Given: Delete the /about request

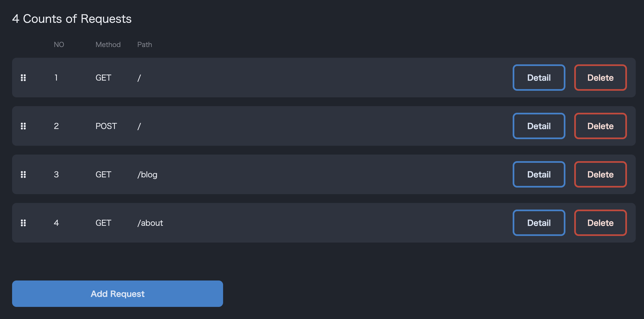Looking at the screenshot, I should (600, 223).
